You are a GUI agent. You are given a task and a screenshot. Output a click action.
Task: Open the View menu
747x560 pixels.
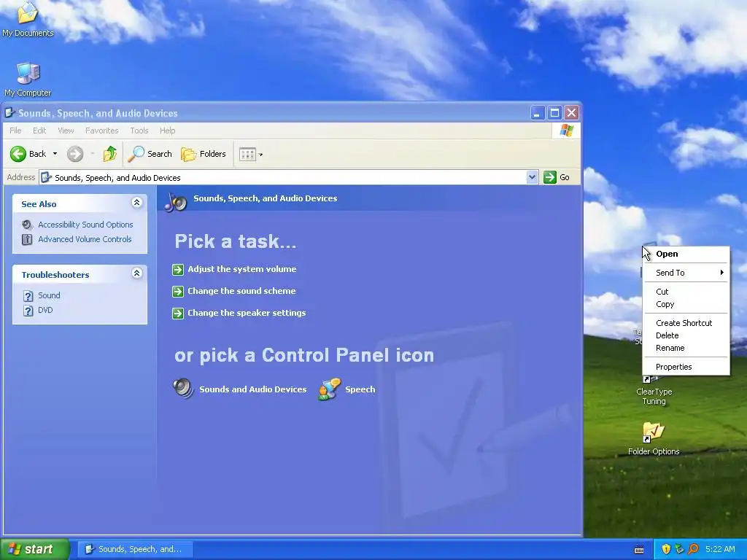pos(66,131)
